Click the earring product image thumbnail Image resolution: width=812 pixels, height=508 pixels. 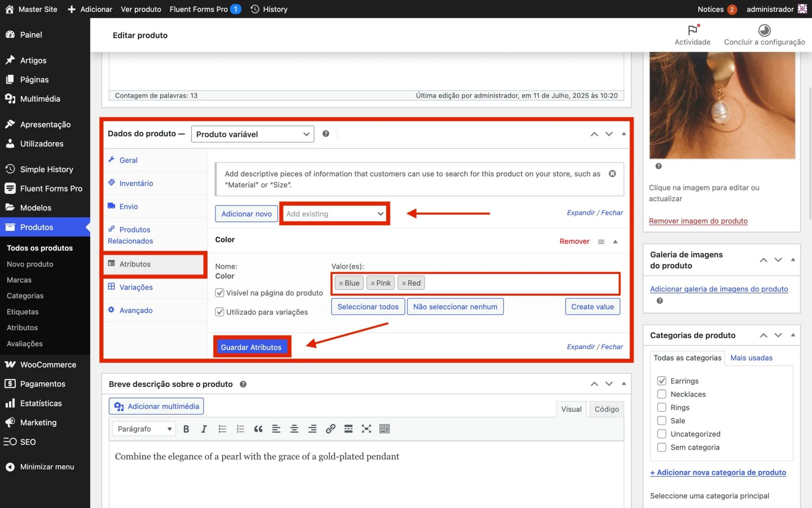click(722, 105)
